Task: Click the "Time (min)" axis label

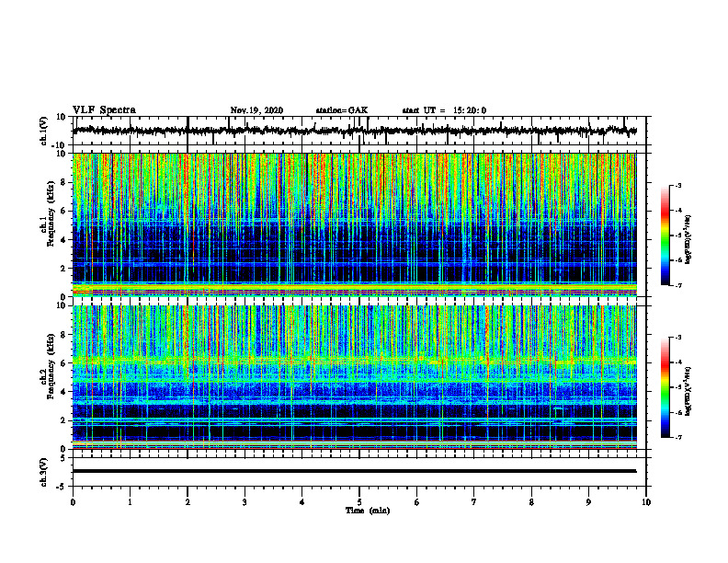Action: point(368,511)
